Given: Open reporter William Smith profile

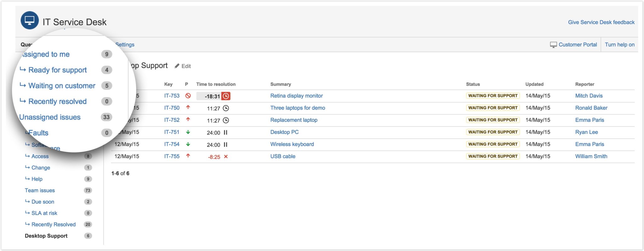Looking at the screenshot, I should click(x=591, y=156).
